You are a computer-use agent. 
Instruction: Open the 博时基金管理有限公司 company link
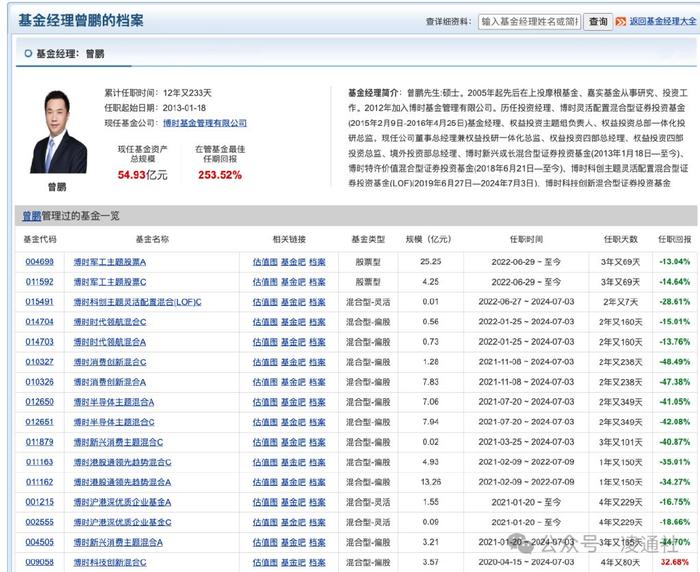205,123
